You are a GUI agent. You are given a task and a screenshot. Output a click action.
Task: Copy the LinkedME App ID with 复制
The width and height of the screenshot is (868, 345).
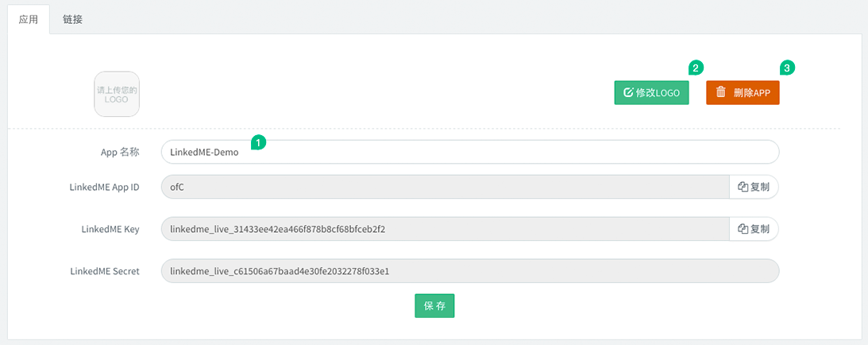click(754, 187)
